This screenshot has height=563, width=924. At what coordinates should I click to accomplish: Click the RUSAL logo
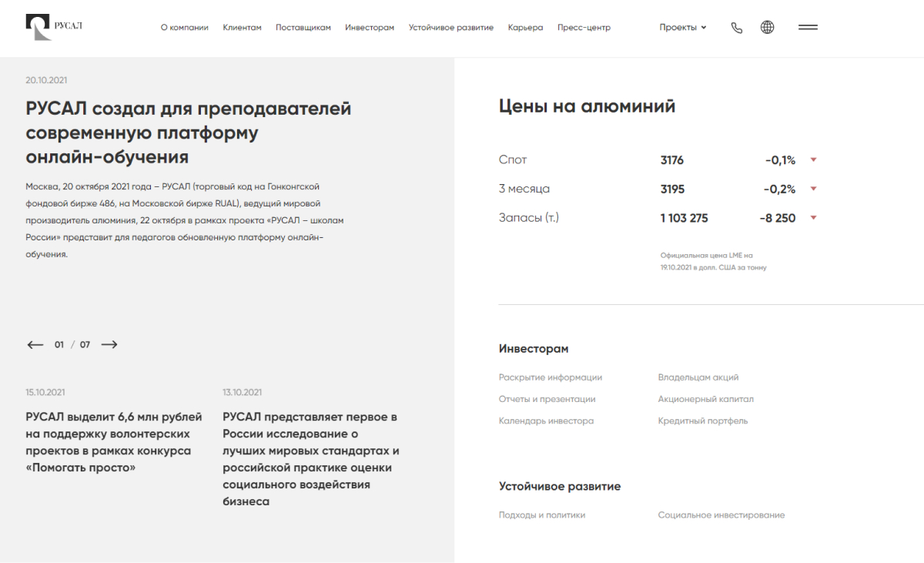54,27
